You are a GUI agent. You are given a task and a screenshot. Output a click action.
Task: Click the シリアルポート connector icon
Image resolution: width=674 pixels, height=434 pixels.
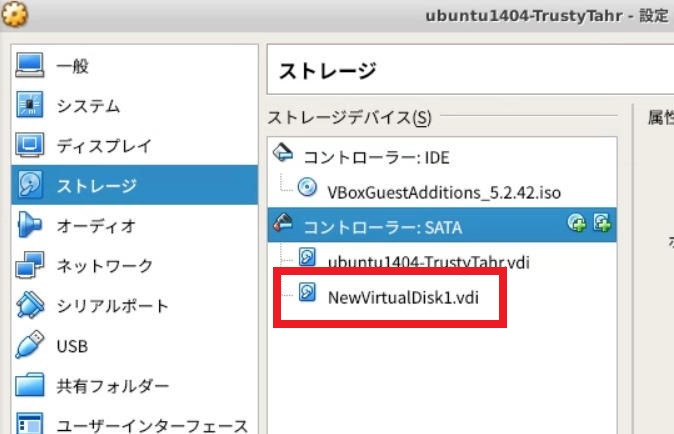[30, 305]
